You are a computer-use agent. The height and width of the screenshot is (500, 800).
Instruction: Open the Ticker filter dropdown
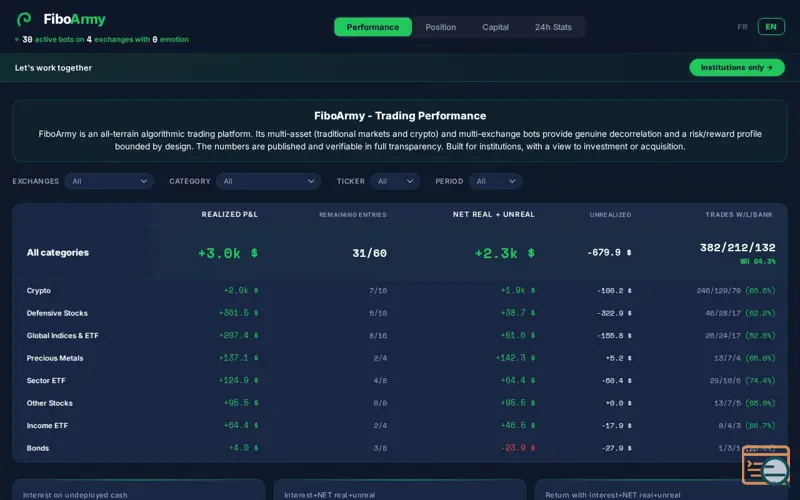tap(395, 181)
